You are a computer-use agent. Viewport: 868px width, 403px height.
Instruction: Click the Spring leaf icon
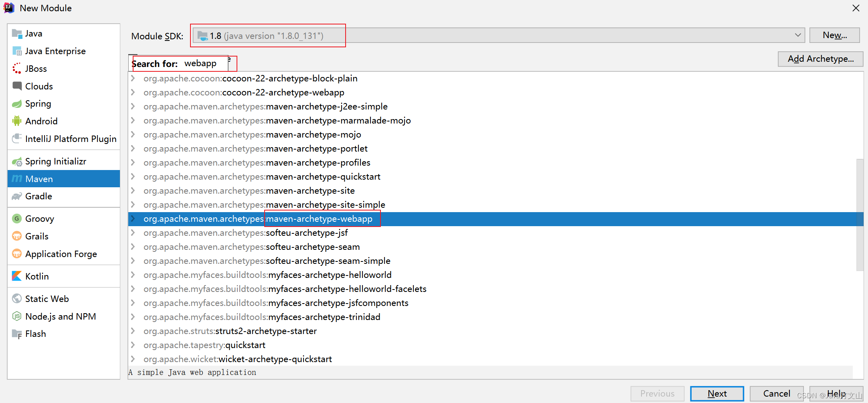[x=17, y=104]
